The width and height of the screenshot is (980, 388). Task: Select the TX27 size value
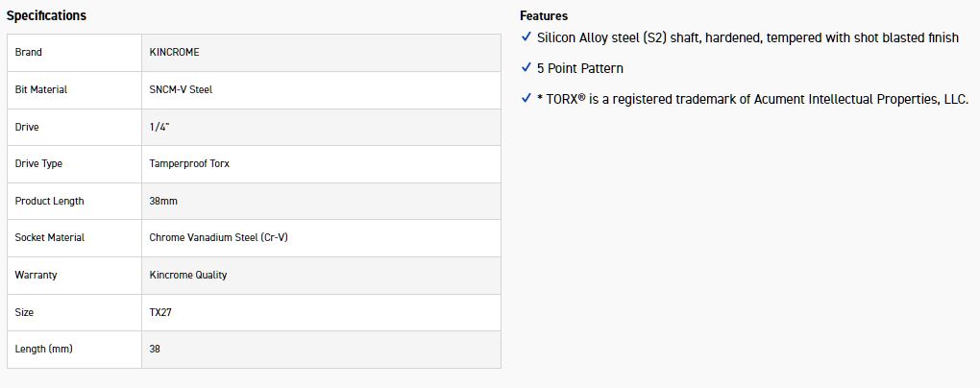(160, 312)
